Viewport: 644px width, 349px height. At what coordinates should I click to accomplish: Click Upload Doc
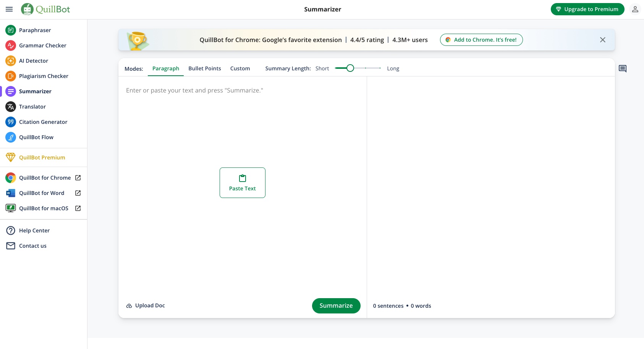pyautogui.click(x=146, y=305)
